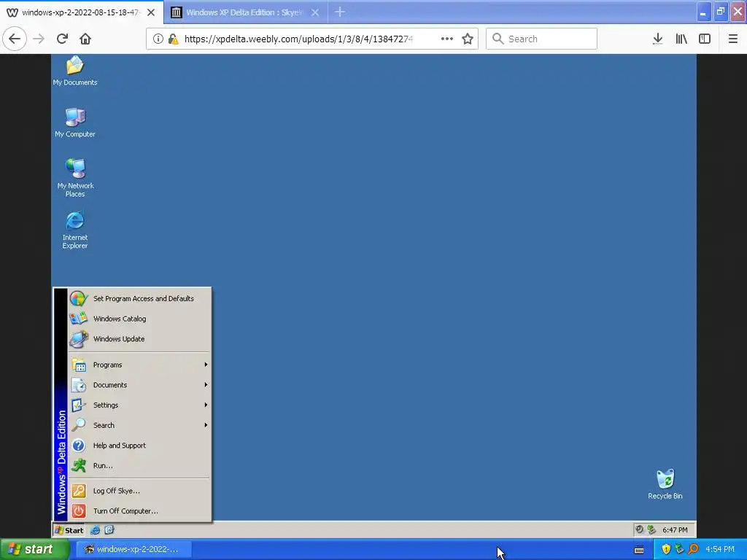The width and height of the screenshot is (747, 560).
Task: Open the library bookshelf icon
Action: [681, 39]
